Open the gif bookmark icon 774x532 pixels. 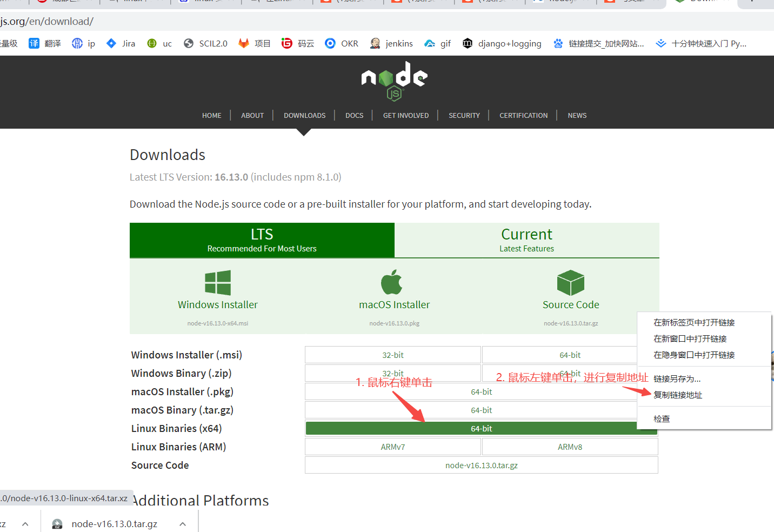(x=429, y=43)
